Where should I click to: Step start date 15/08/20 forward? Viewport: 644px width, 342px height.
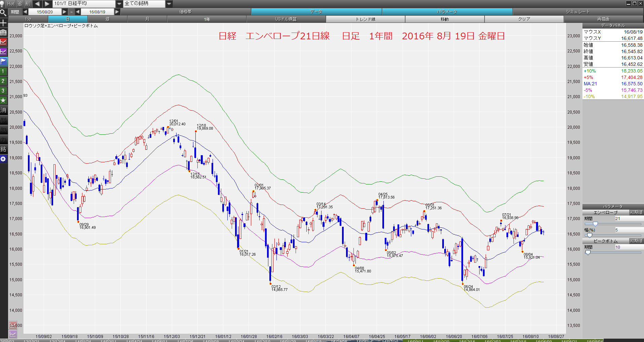65,12
